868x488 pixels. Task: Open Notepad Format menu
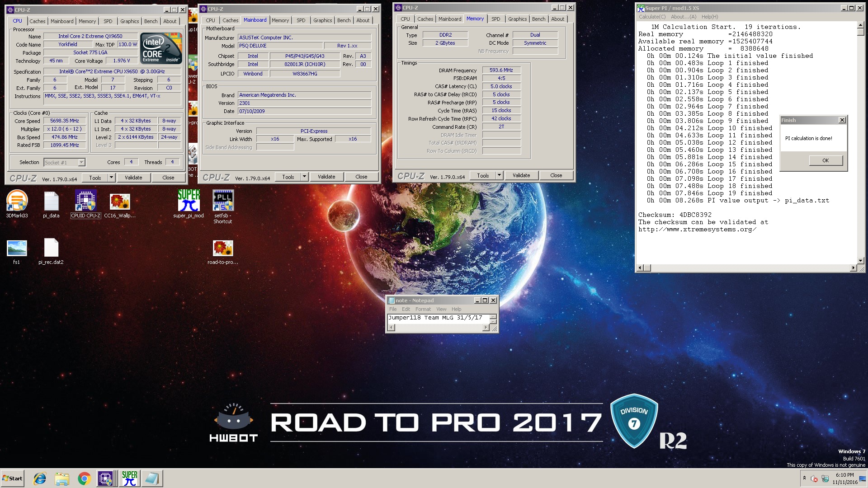pyautogui.click(x=423, y=309)
